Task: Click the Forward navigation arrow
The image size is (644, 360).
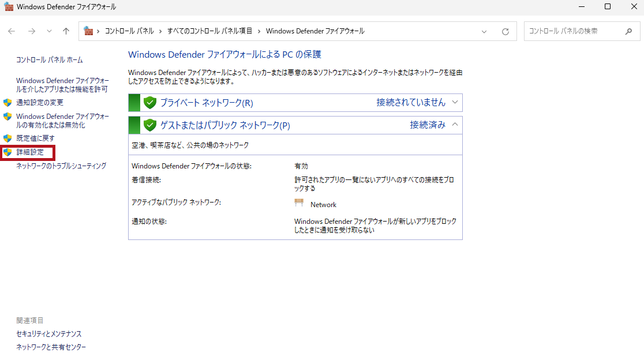Action: pos(32,31)
